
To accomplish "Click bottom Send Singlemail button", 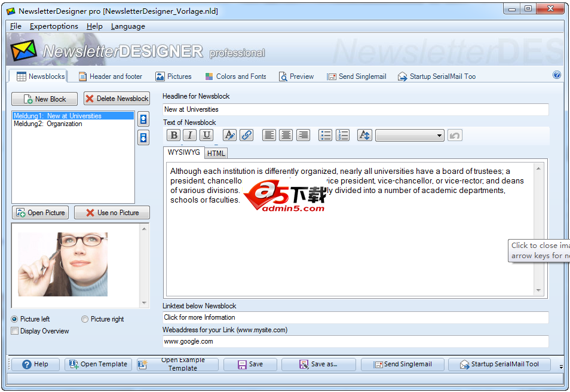I will 403,364.
